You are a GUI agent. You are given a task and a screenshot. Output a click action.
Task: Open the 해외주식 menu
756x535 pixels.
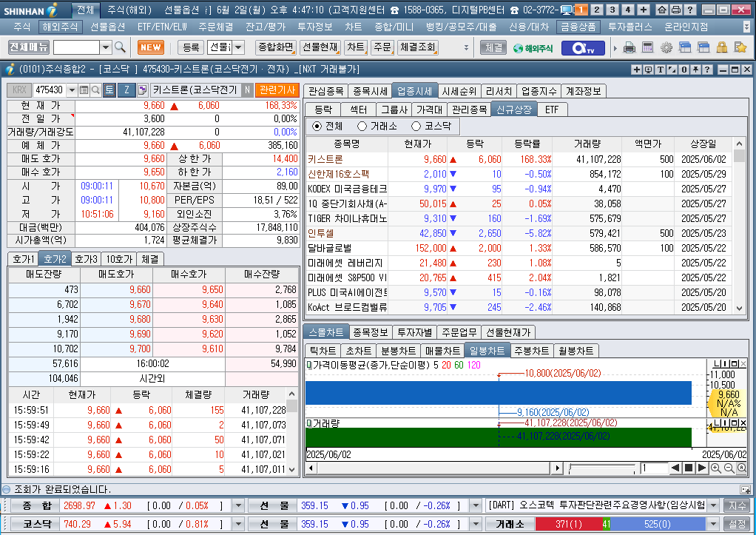tap(60, 27)
